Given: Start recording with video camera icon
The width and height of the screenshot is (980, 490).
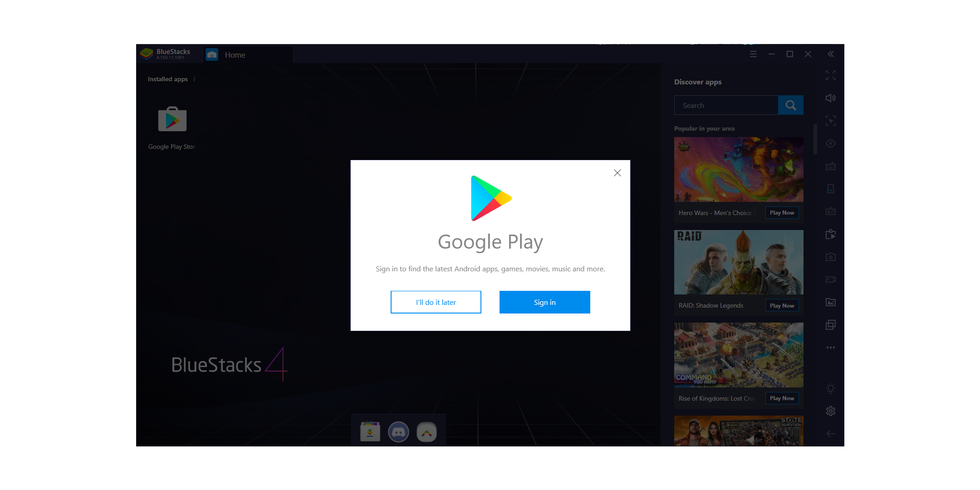Looking at the screenshot, I should click(x=830, y=279).
